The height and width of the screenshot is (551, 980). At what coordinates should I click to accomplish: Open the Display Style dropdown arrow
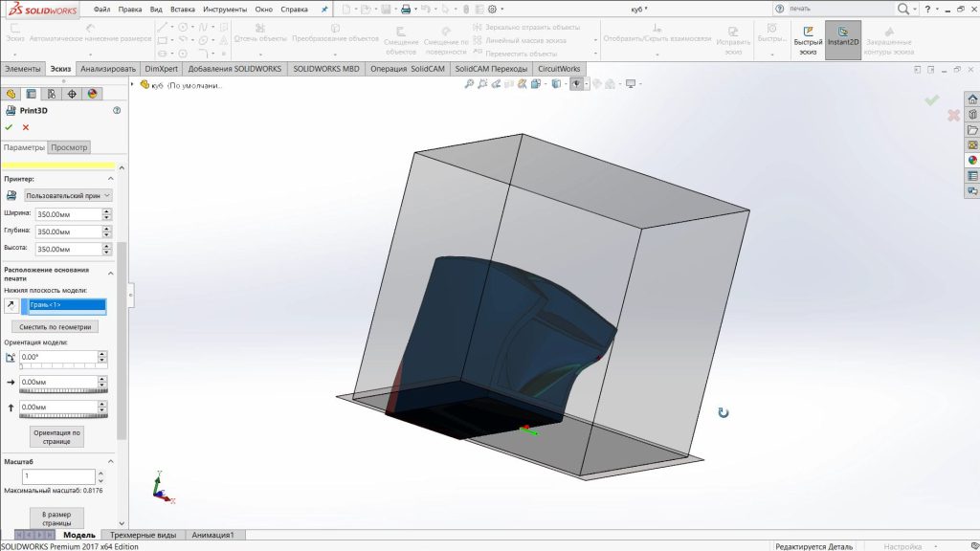[x=565, y=84]
